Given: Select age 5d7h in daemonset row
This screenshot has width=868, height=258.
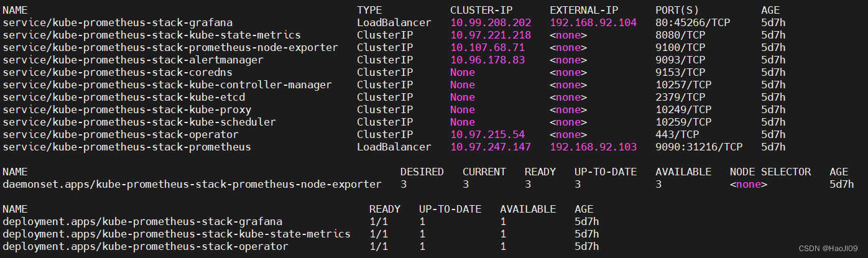Looking at the screenshot, I should point(842,184).
